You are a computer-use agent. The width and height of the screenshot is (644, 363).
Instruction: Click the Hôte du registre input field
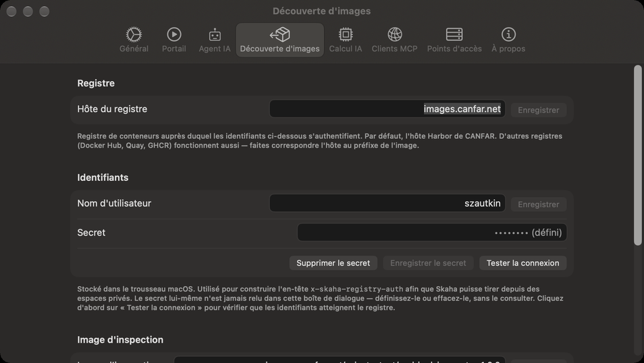tap(387, 109)
